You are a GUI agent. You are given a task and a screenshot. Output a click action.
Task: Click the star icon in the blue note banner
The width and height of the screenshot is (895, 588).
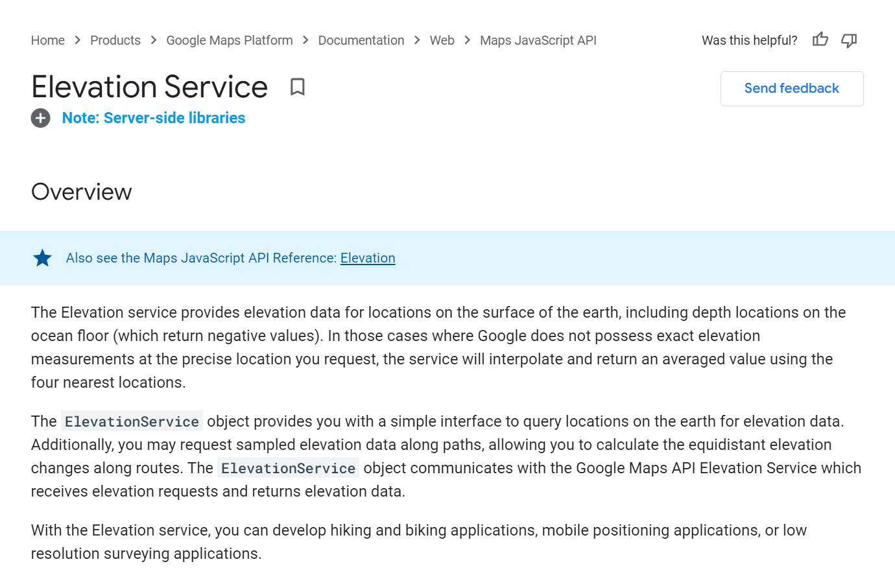pyautogui.click(x=42, y=257)
